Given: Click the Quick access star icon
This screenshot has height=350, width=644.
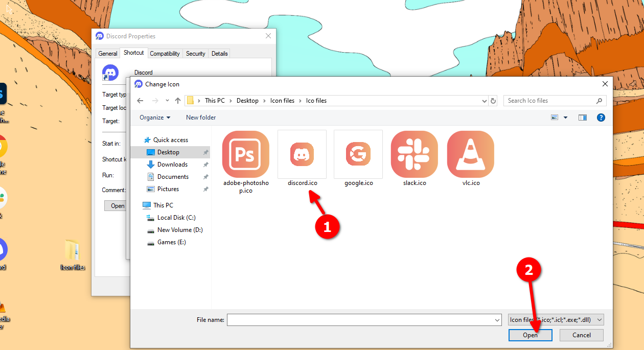Looking at the screenshot, I should pos(147,140).
